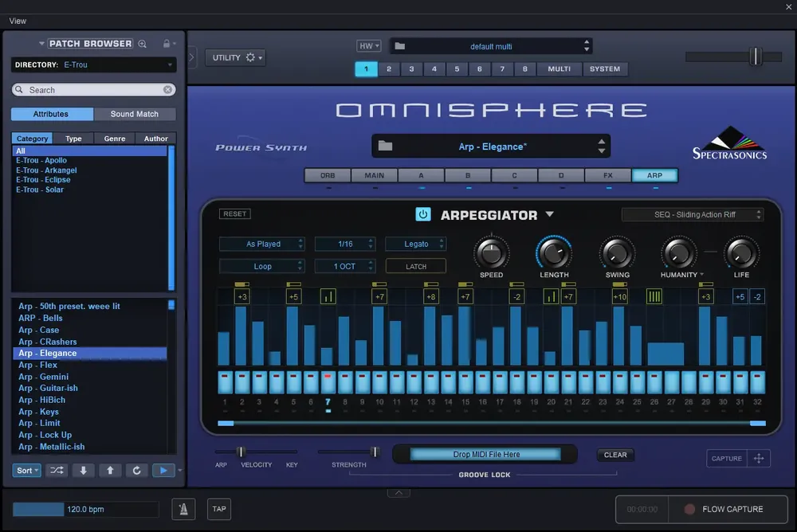The width and height of the screenshot is (797, 532).
Task: Click the patch folder icon beside Arp - Elegance
Action: coord(385,147)
